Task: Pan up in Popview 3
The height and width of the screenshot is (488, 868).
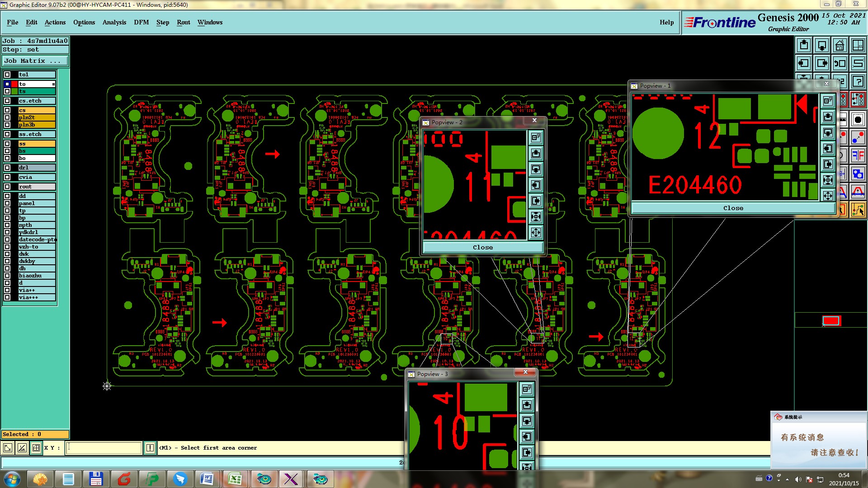Action: coord(527,405)
